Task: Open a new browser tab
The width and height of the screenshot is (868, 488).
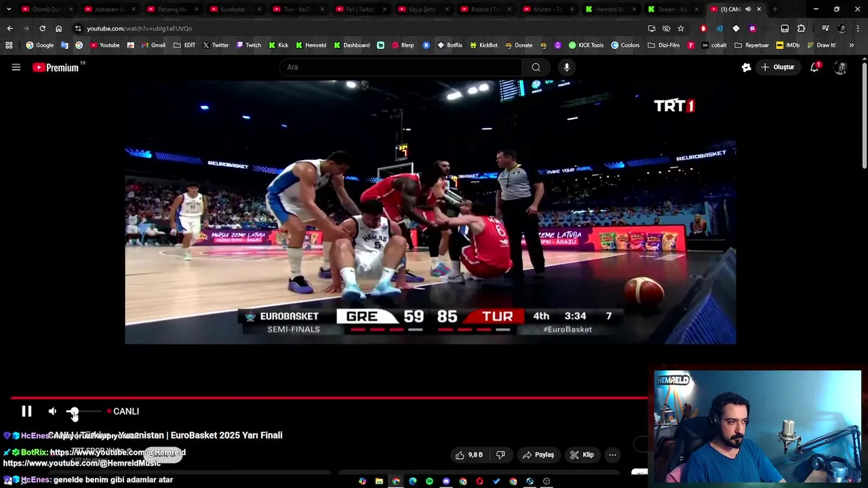Action: point(775,9)
